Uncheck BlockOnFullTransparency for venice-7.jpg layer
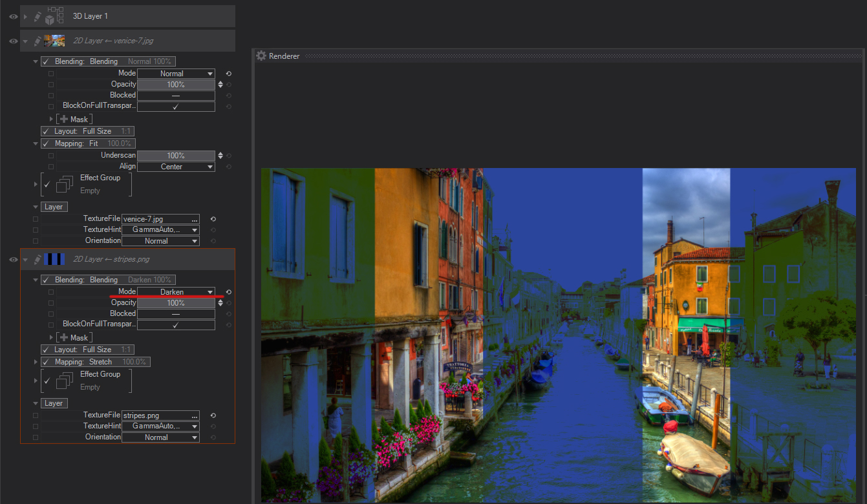Viewport: 867px width, 504px height. (175, 107)
